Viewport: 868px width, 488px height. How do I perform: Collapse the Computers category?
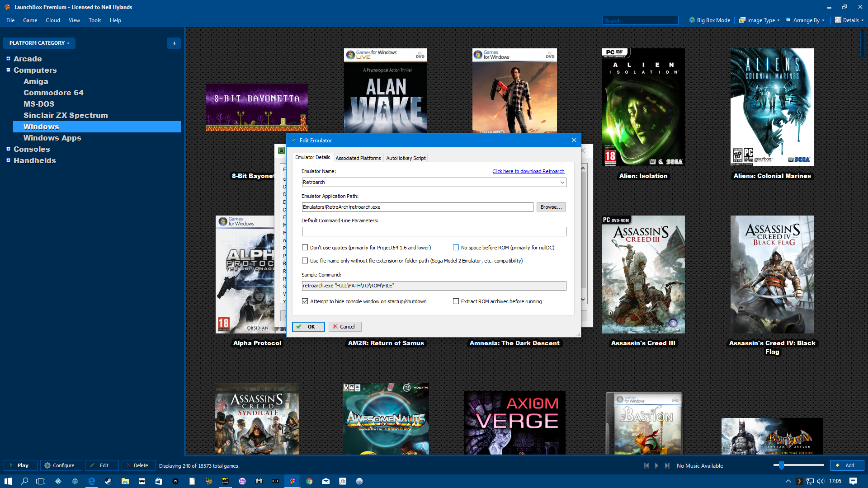pyautogui.click(x=8, y=70)
